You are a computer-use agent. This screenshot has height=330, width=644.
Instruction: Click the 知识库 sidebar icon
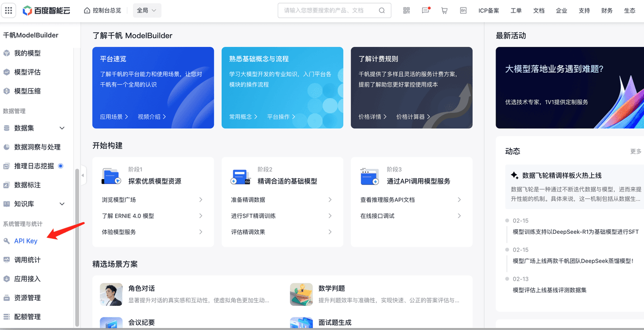point(7,204)
